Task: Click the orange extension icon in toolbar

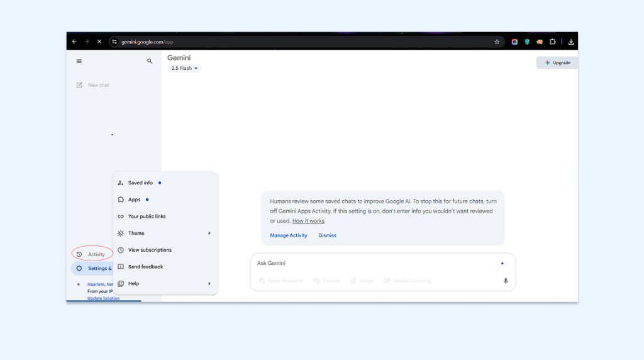Action: point(540,42)
